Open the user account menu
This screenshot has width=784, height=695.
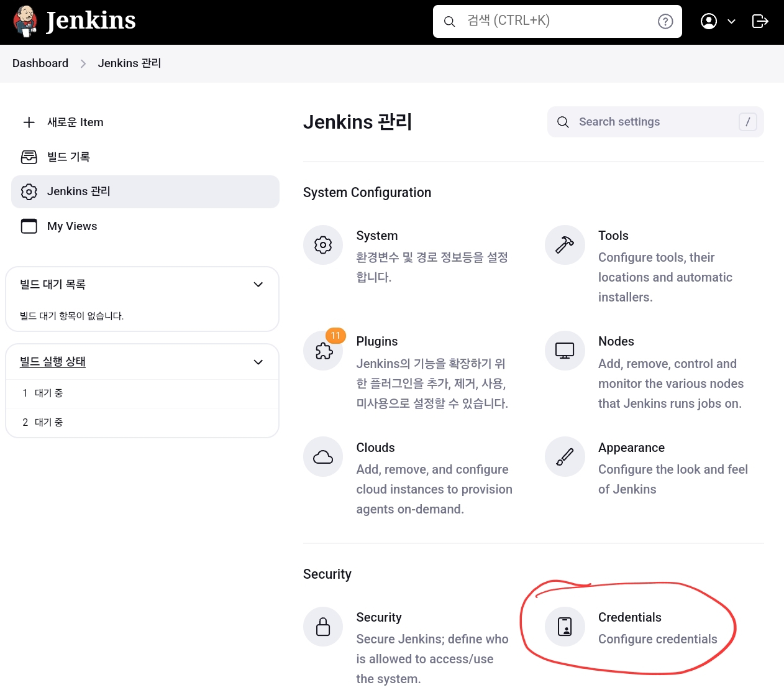[709, 21]
